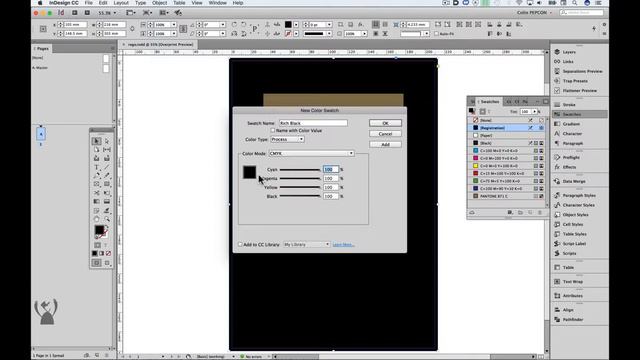Open the Table menu
Screen dimensions: 640x360
point(179,3)
